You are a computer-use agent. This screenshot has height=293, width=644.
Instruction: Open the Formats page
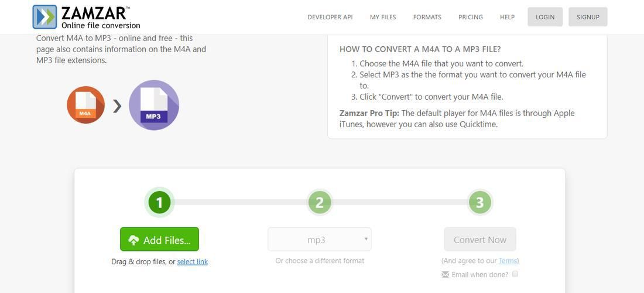427,17
